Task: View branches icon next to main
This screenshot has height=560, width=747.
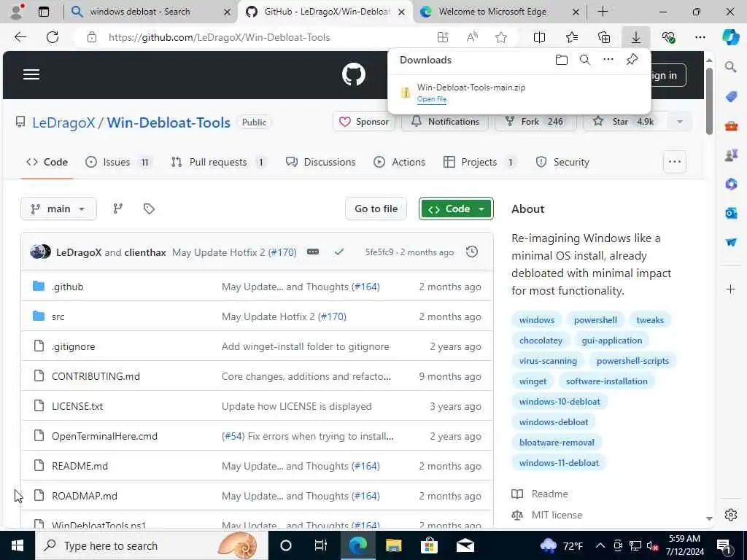Action: tap(117, 209)
